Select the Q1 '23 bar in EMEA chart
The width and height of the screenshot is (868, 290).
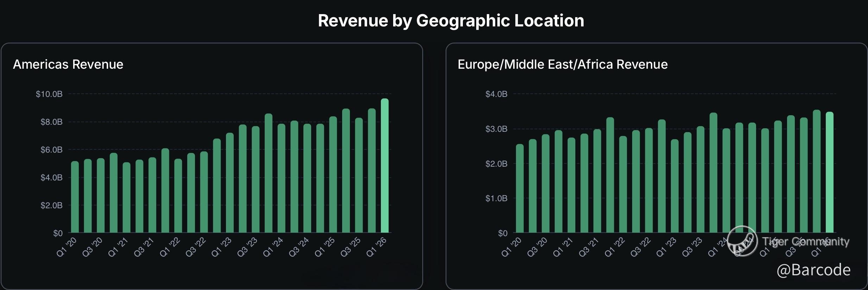[674, 186]
